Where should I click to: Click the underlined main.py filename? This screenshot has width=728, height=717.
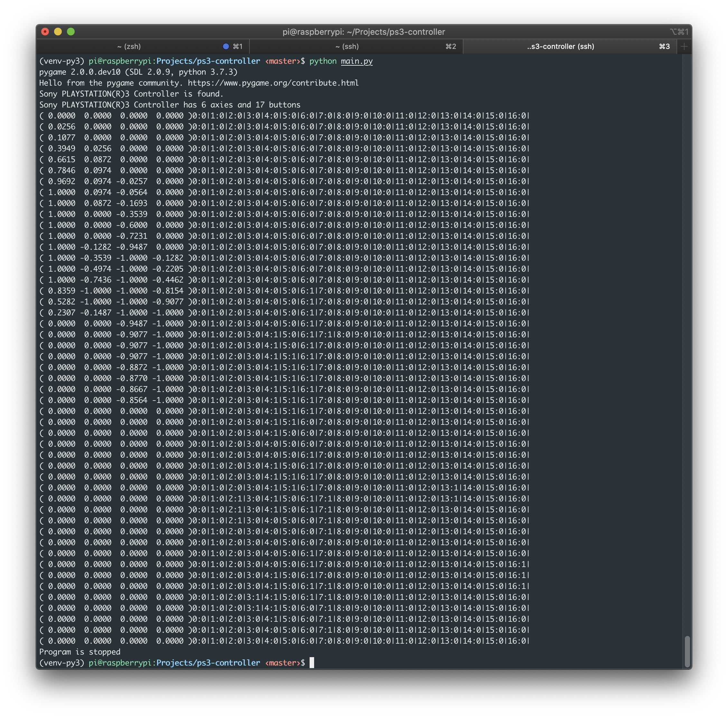pyautogui.click(x=356, y=61)
